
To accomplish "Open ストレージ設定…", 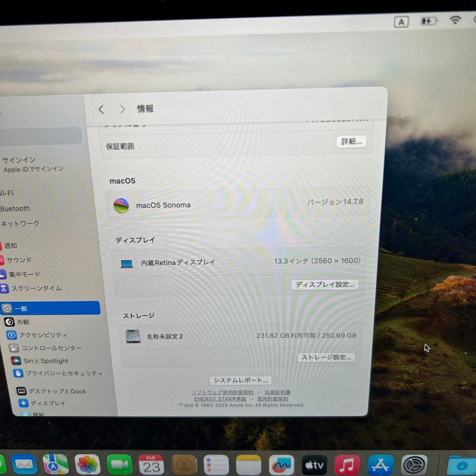I will point(326,357).
